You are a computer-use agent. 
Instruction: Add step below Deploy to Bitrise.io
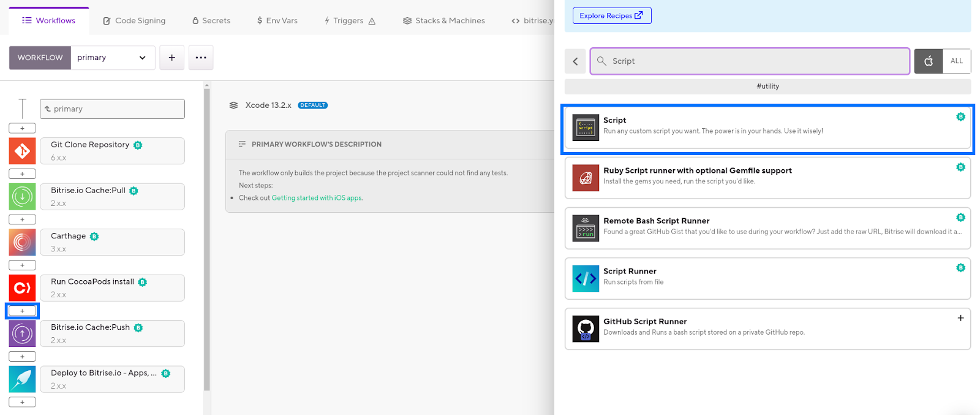[x=22, y=402]
